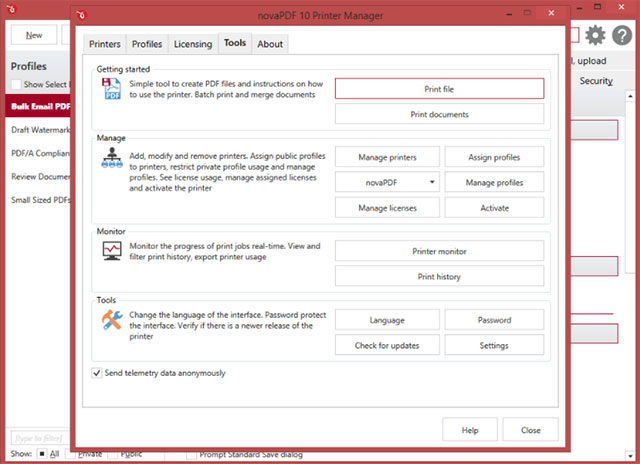View Print history
This screenshot has height=464, width=640.
click(x=439, y=276)
